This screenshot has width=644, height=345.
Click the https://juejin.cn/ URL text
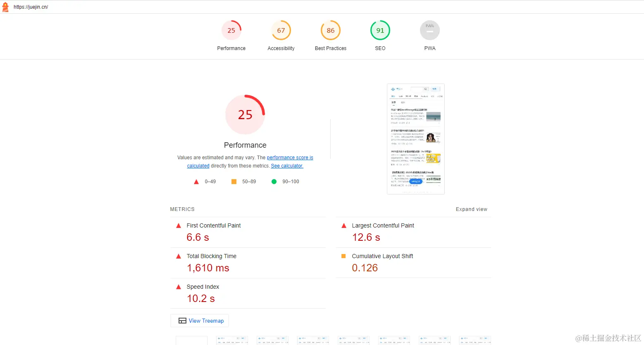point(31,7)
